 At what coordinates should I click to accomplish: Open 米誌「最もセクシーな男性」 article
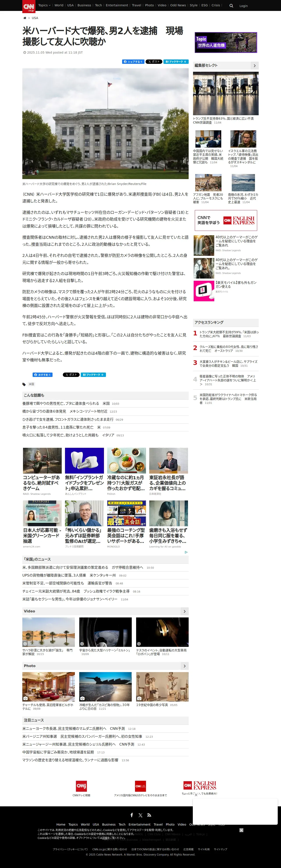pyautogui.click(x=70, y=599)
